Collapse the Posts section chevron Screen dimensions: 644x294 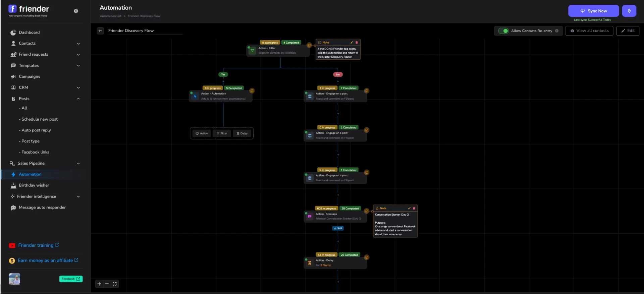tap(78, 99)
